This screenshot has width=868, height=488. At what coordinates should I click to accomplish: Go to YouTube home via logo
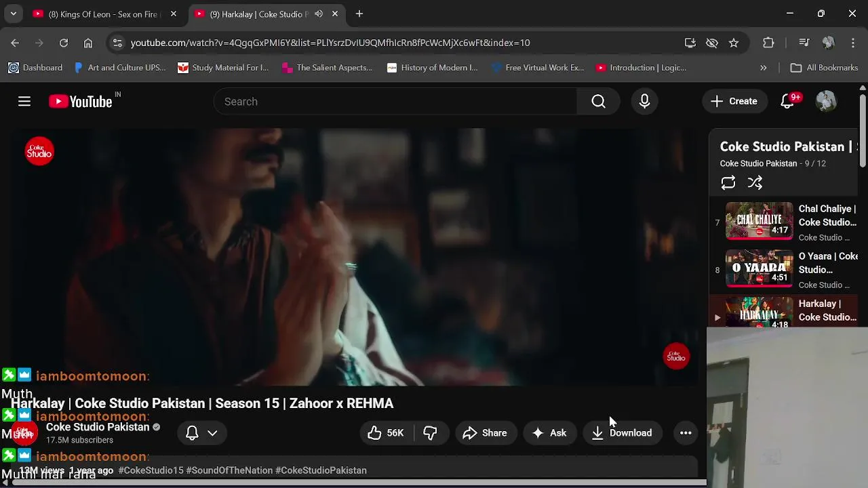(x=81, y=102)
